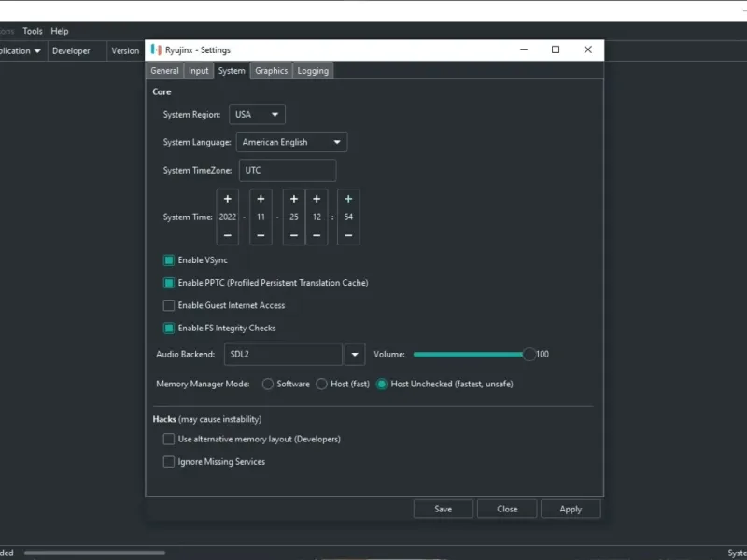Increase the system time year with plus
Image resolution: width=747 pixels, height=560 pixels.
(227, 199)
